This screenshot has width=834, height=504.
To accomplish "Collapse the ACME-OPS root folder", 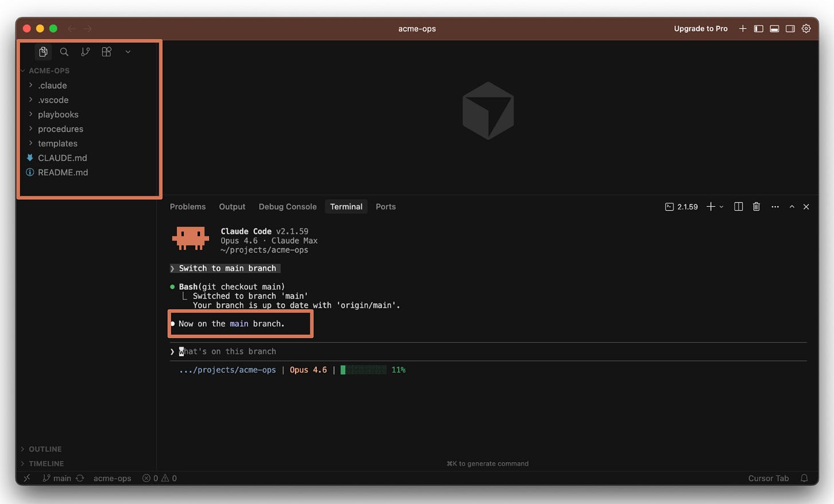I will 49,70.
